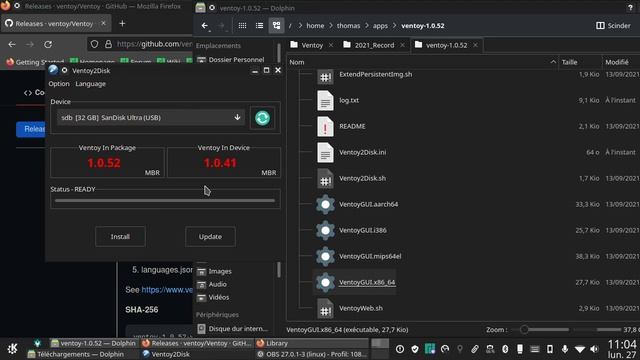Open the microphone tray icon
The width and height of the screenshot is (640, 360).
pos(565,349)
